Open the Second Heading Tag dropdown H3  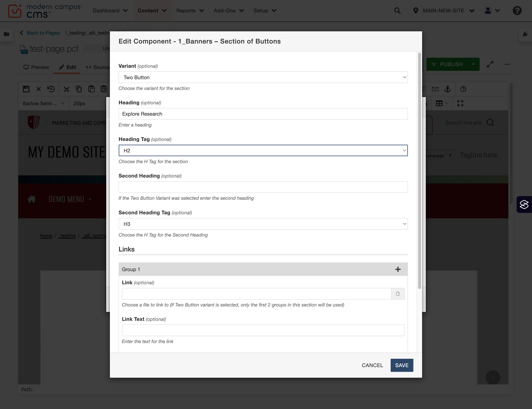click(x=263, y=224)
